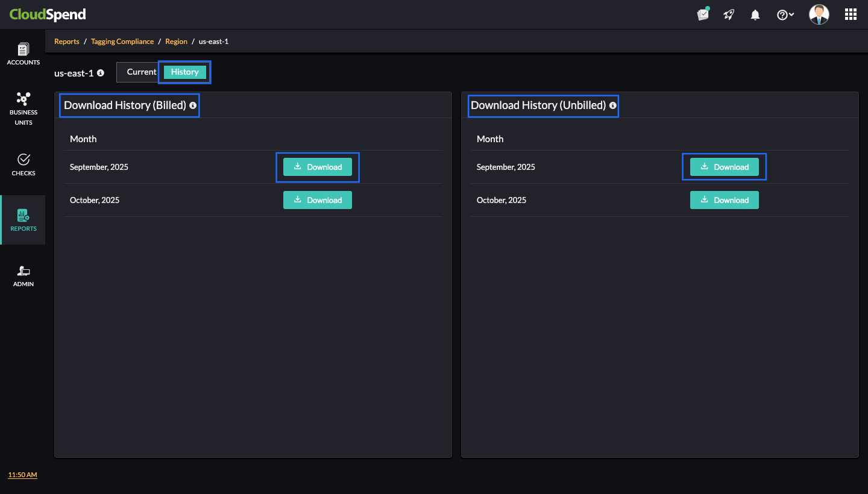Open the Admin sidebar section
Screen dimensions: 868x494
(23, 275)
